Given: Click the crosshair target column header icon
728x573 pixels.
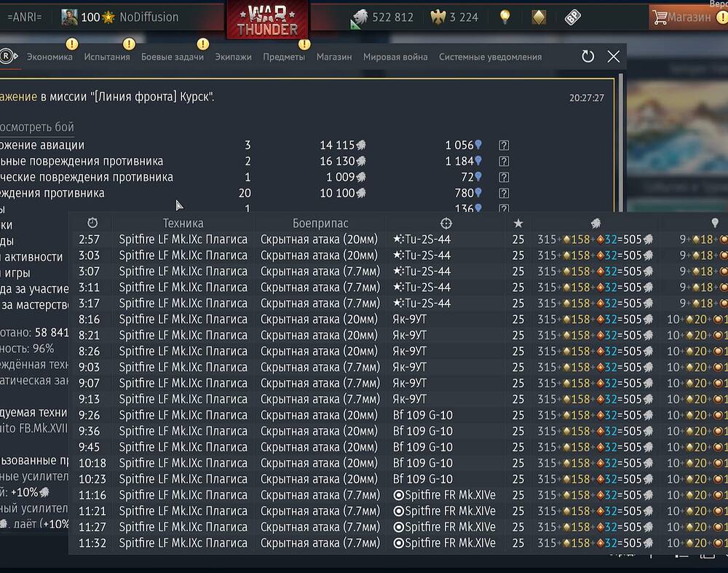Looking at the screenshot, I should 446,223.
